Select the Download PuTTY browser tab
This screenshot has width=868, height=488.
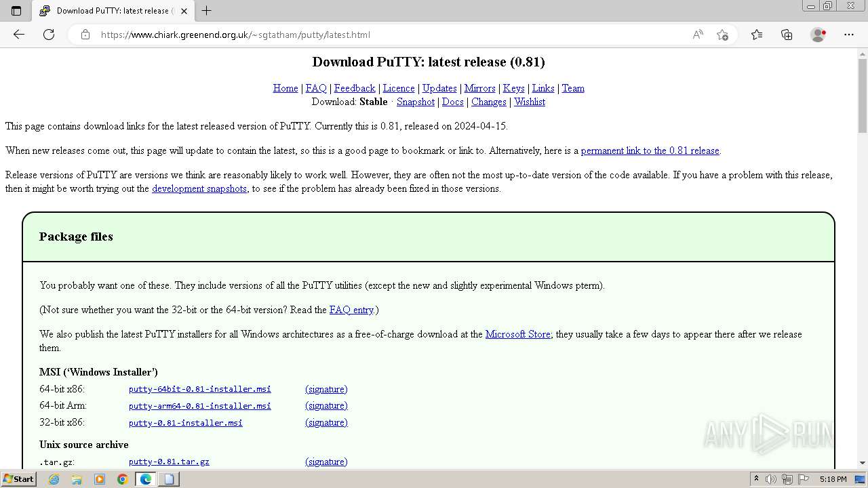tap(113, 11)
